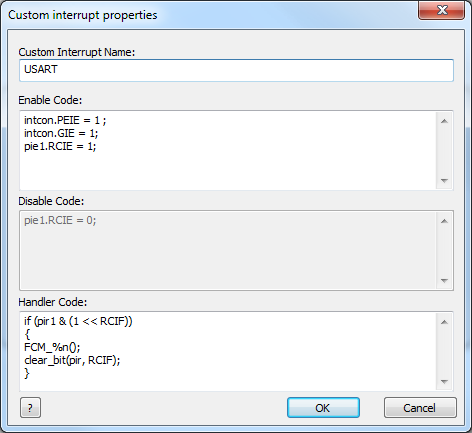Place cursor on the intcon.GIE = 1 line
The image size is (472, 433).
61,133
